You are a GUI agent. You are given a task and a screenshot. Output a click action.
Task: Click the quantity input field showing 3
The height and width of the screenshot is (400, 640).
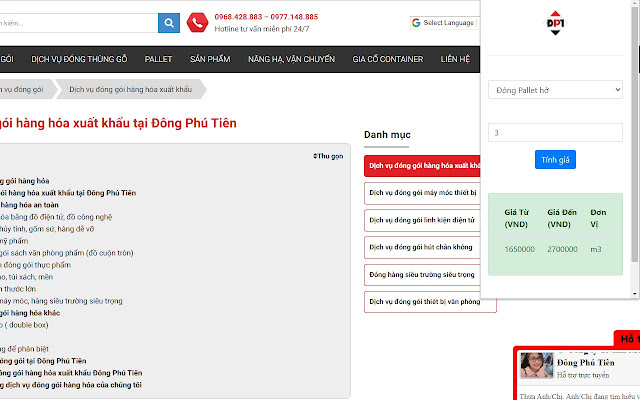[555, 133]
